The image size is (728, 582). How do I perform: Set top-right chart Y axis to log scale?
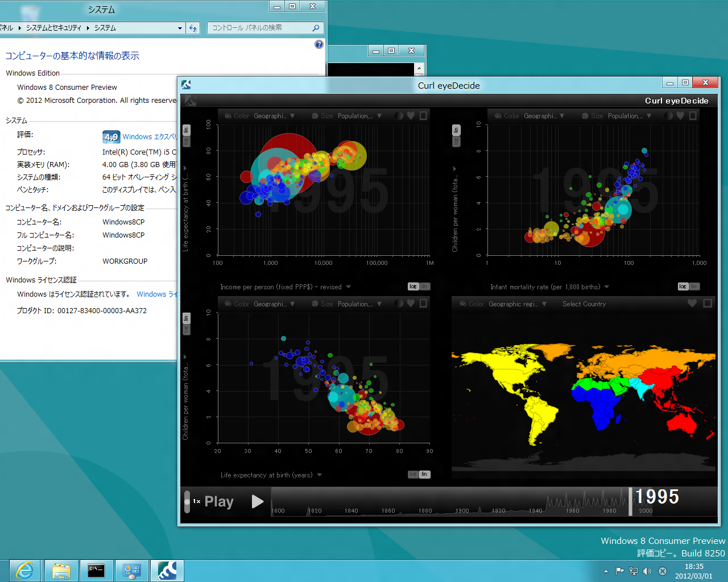pyautogui.click(x=456, y=142)
